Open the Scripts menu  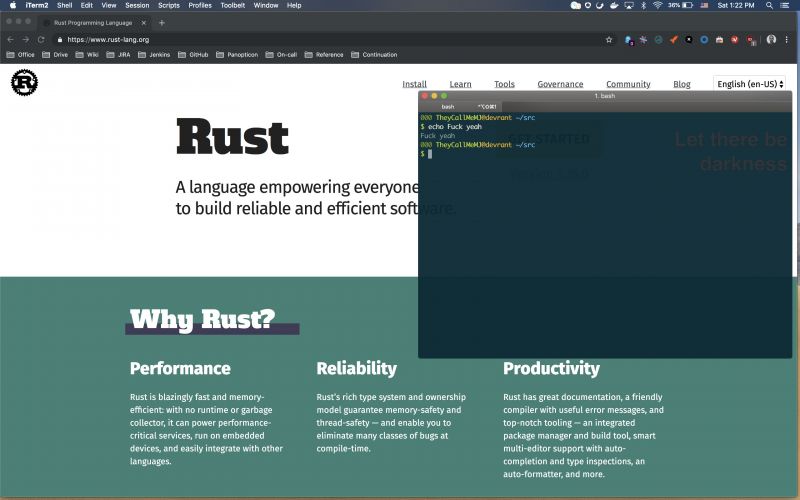(169, 5)
